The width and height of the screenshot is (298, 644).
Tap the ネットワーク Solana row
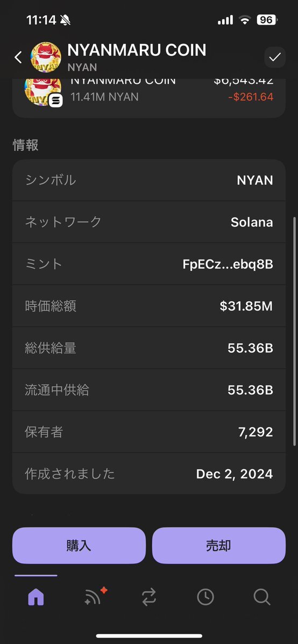[149, 222]
